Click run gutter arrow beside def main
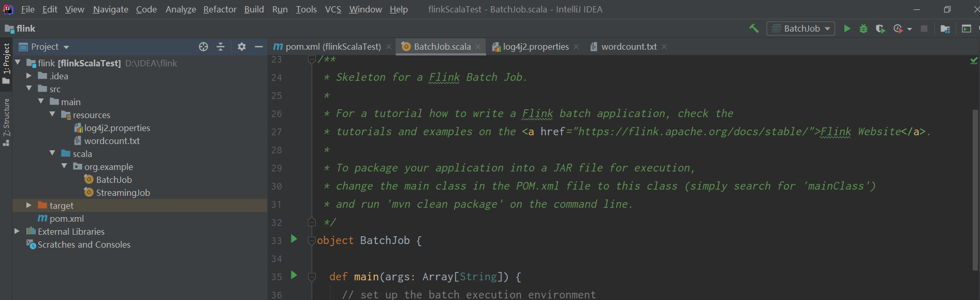This screenshot has width=980, height=300. pyautogui.click(x=294, y=275)
